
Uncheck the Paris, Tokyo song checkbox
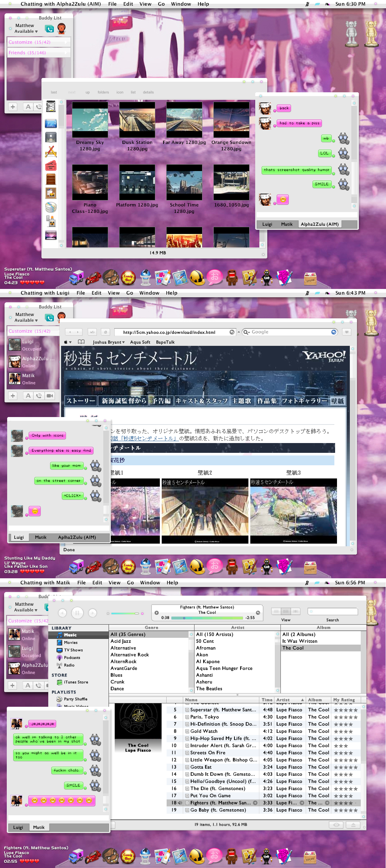pyautogui.click(x=187, y=717)
